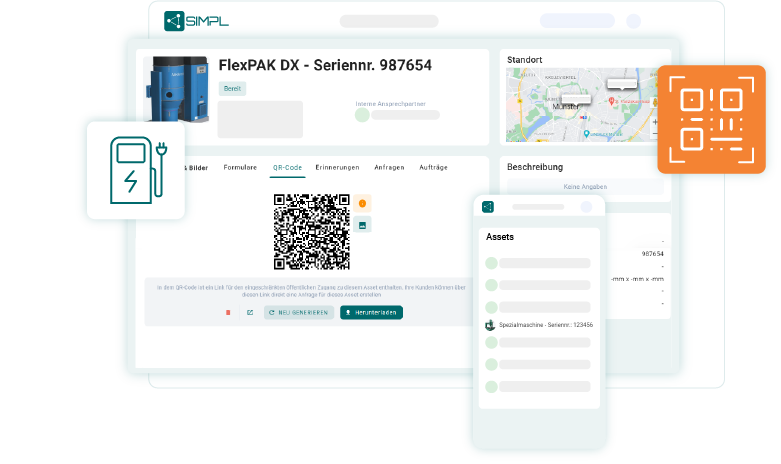Click the Herunterladen button

[371, 312]
